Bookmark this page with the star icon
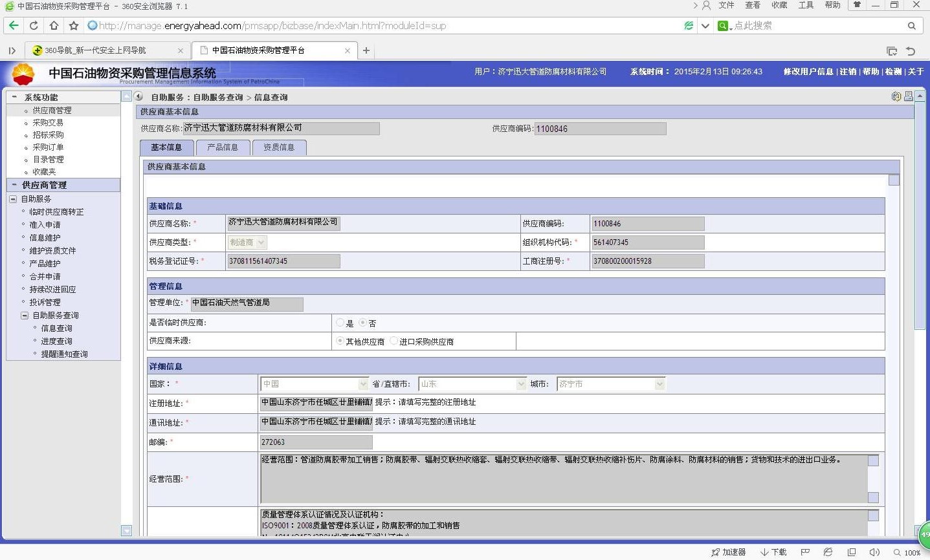 click(74, 26)
